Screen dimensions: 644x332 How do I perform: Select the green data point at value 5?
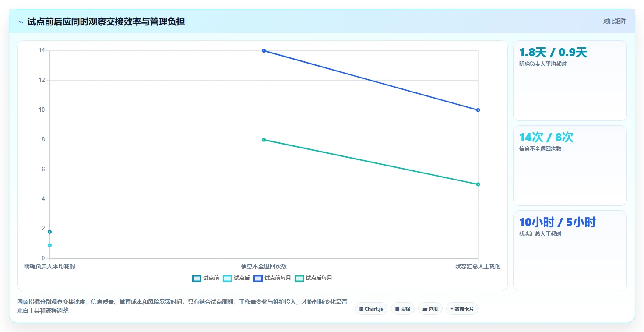click(x=478, y=184)
